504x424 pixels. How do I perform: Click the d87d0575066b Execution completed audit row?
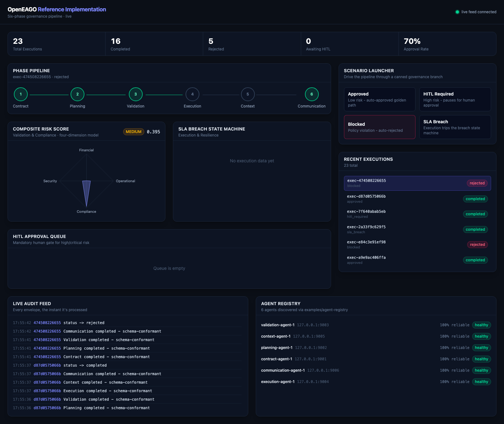(127, 391)
